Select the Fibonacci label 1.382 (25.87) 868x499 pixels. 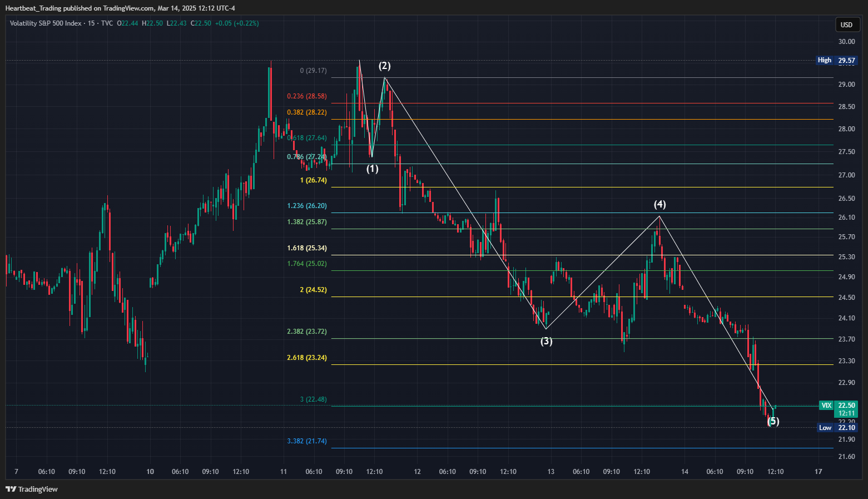(x=307, y=222)
